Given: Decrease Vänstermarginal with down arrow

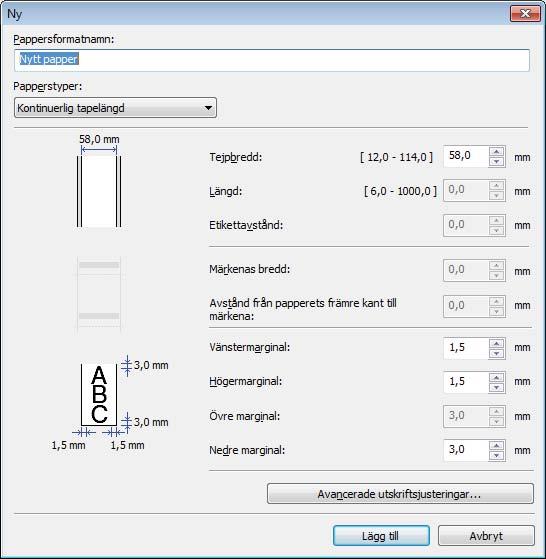Looking at the screenshot, I should point(496,353).
